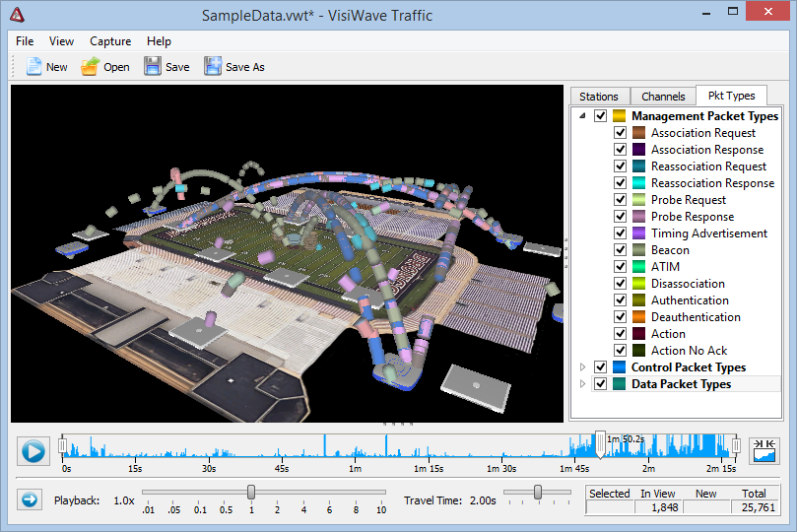Screen dimensions: 797x532
Task: Uncheck the Disassociation checkbox
Action: pos(620,284)
